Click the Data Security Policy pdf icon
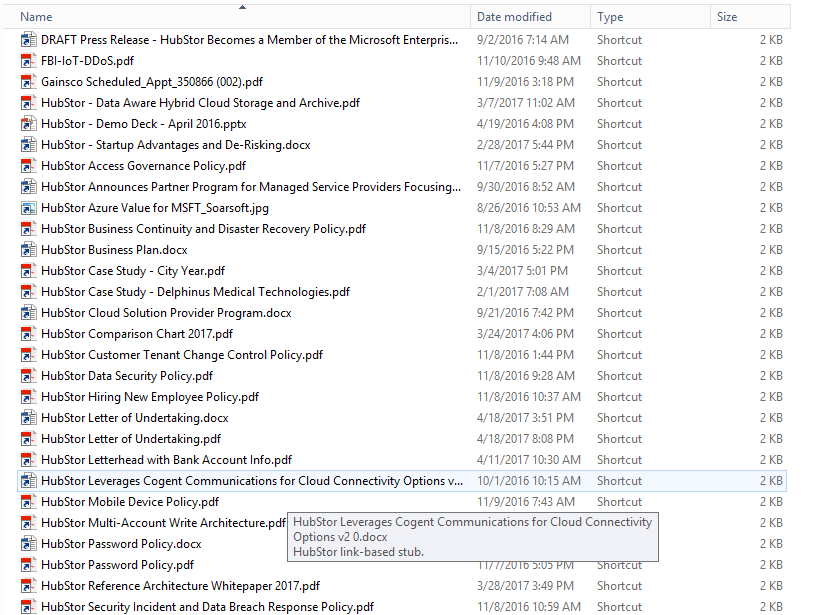Image resolution: width=834 pixels, height=615 pixels. (28, 376)
